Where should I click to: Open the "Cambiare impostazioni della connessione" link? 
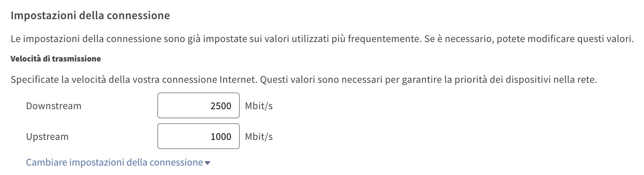[x=115, y=162]
